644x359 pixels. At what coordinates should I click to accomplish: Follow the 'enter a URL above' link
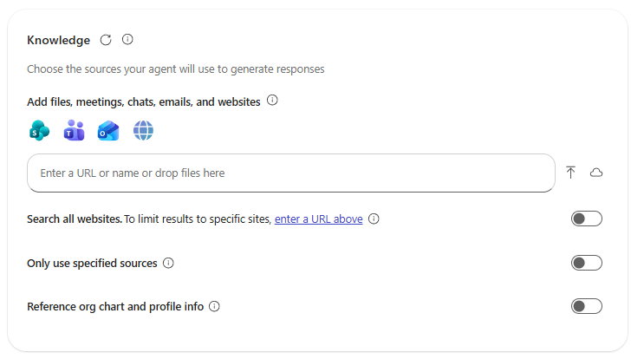[x=318, y=219]
